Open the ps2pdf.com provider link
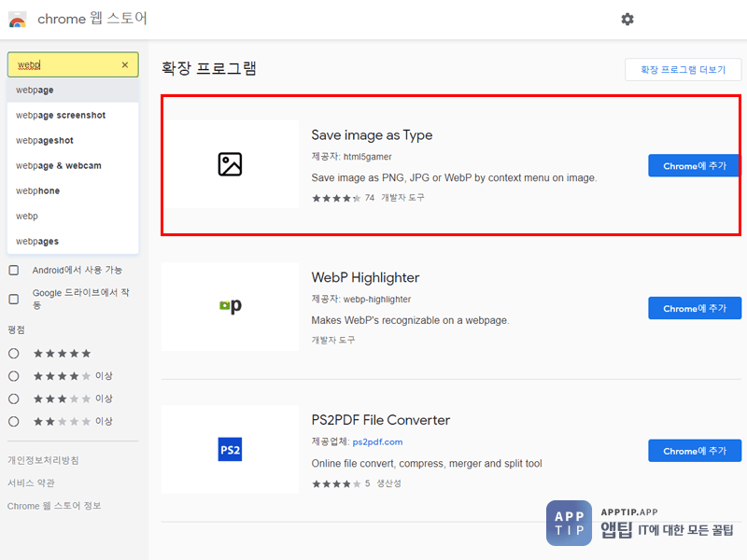The image size is (747, 560). [377, 441]
